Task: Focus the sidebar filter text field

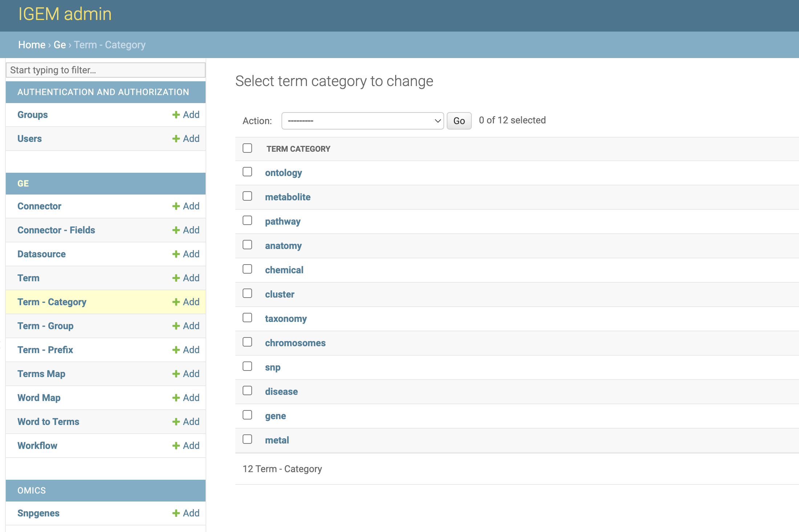Action: click(106, 70)
